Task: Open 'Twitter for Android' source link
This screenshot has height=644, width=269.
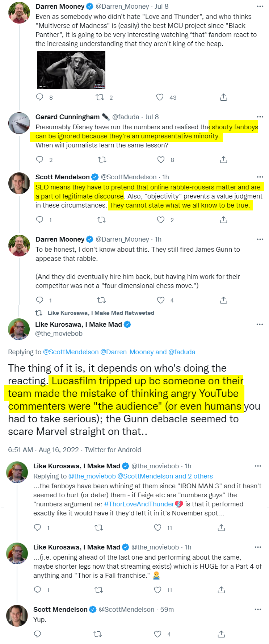Action: coord(113,449)
